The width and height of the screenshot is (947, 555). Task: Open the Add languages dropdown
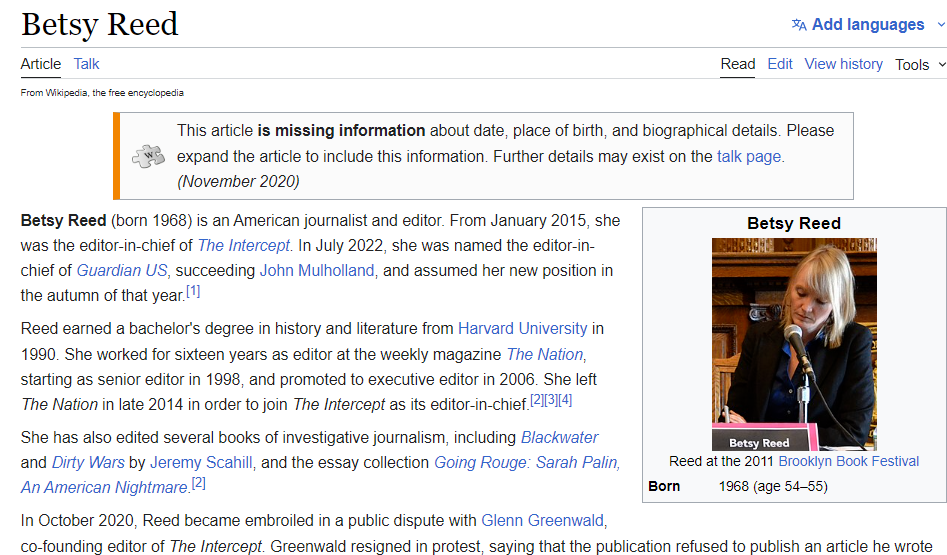point(868,25)
